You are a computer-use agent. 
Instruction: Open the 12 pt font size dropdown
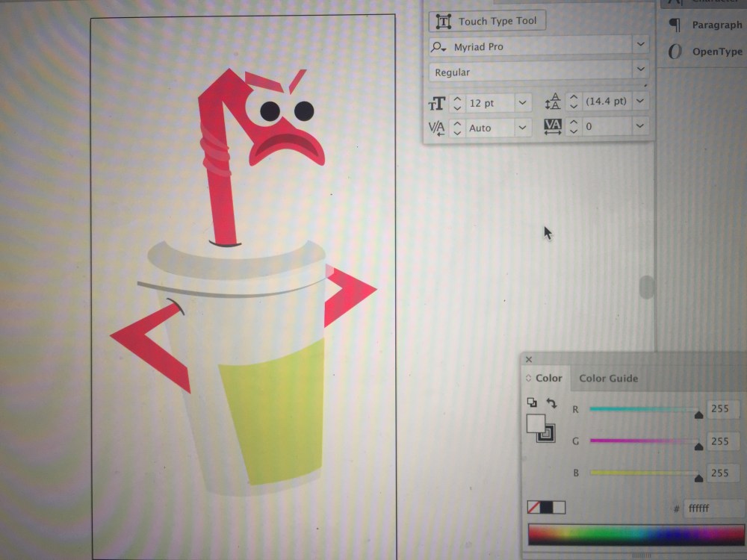tap(522, 102)
